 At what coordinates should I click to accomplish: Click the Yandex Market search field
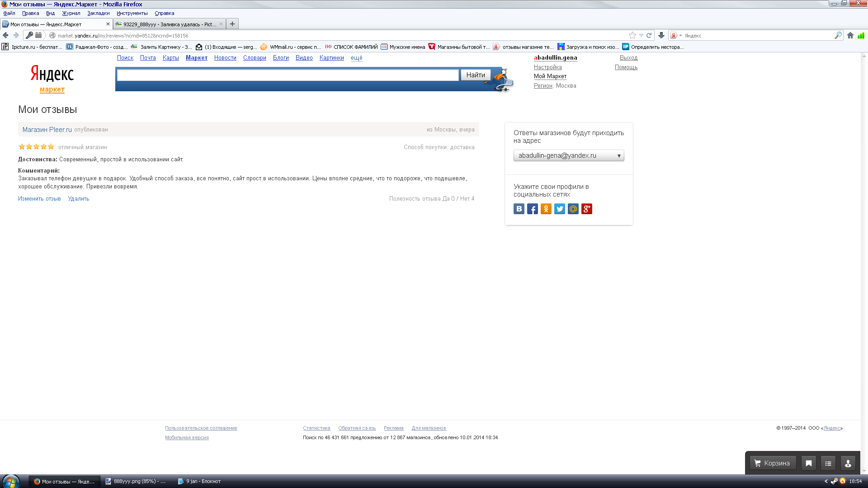(288, 75)
